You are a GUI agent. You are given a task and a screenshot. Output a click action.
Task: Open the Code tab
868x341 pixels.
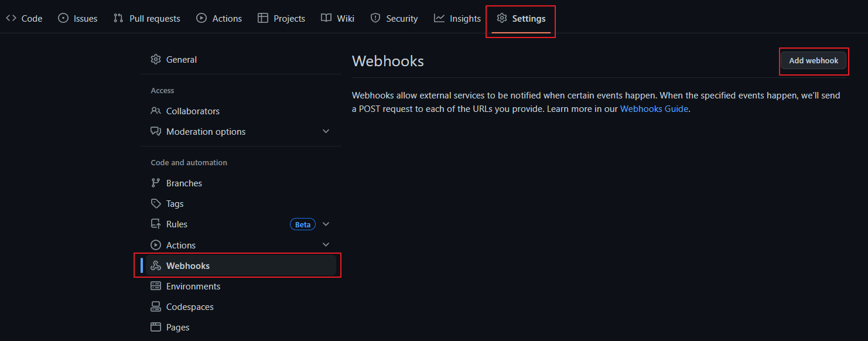pyautogui.click(x=24, y=18)
